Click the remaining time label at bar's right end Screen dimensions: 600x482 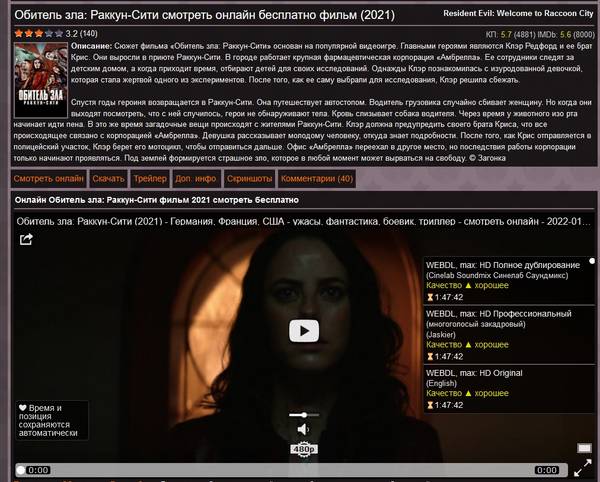pyautogui.click(x=546, y=470)
